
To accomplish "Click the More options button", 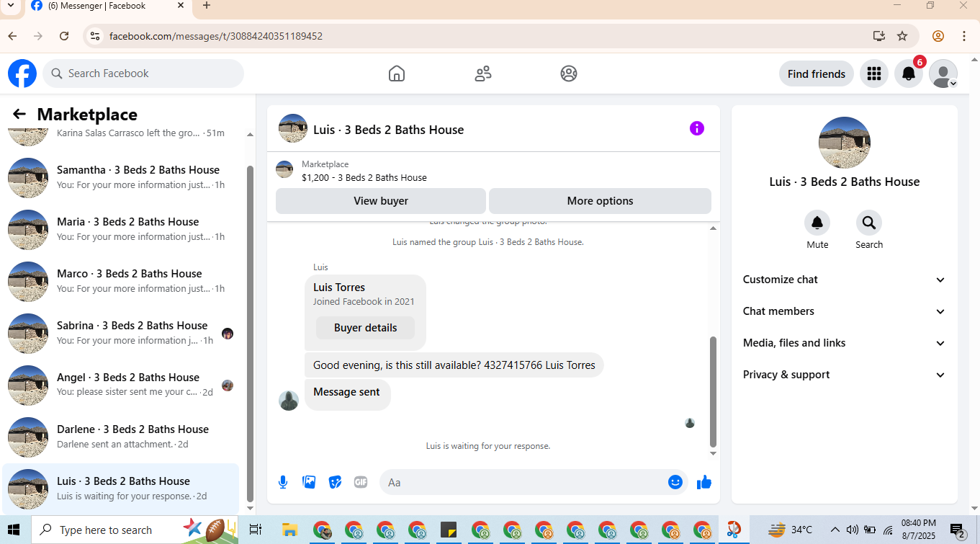I will pos(600,201).
